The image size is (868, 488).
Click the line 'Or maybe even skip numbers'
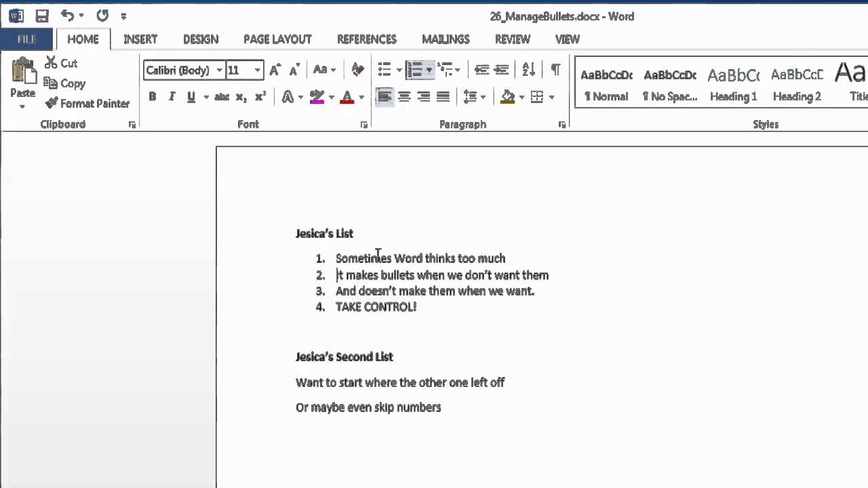pos(368,407)
